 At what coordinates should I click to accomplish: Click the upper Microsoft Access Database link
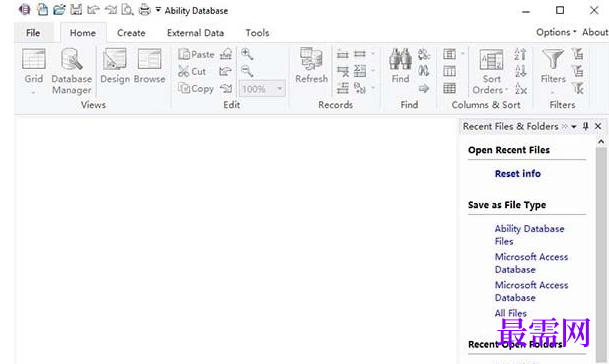coord(531,263)
